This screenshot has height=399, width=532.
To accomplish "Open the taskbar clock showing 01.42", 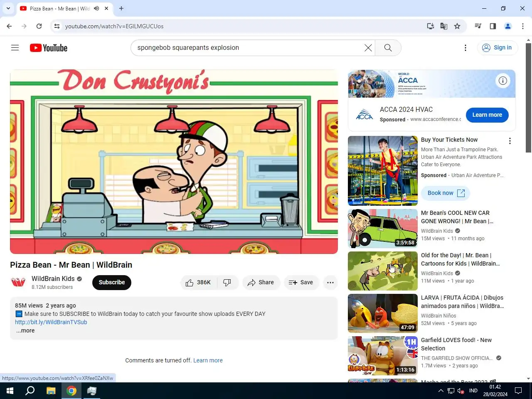I will coord(495,391).
